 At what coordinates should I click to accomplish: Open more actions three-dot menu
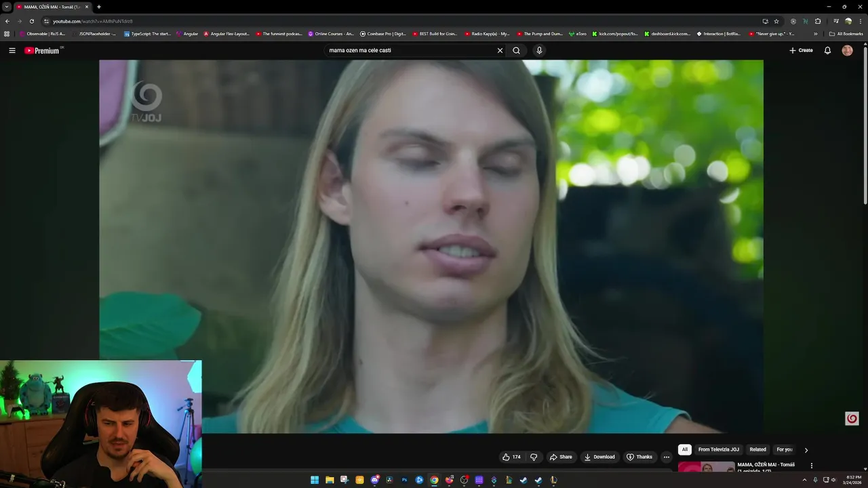666,457
